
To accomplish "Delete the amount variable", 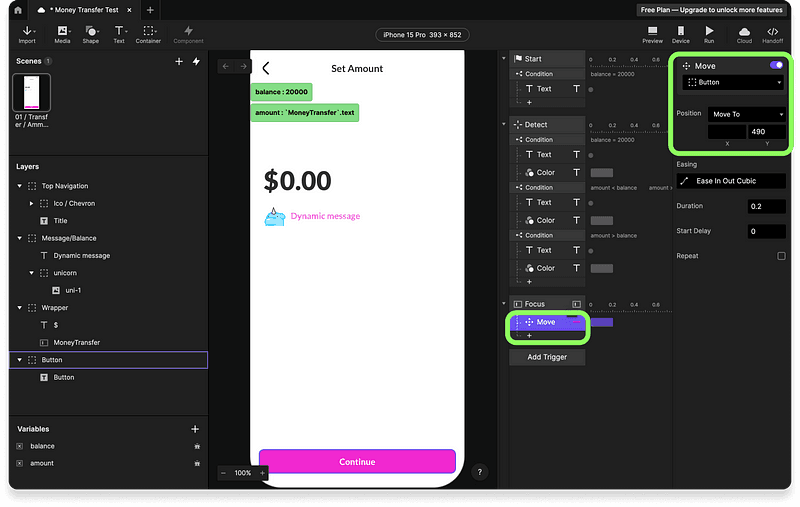I will tap(197, 464).
